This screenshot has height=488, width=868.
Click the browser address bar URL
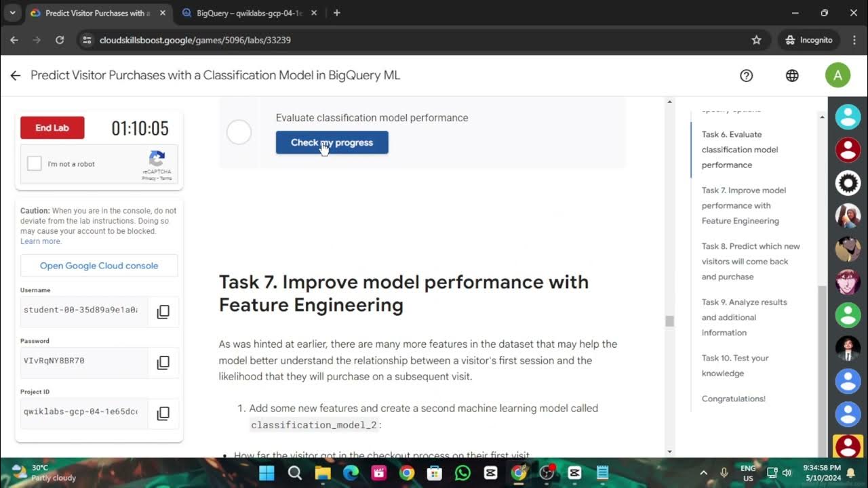click(195, 40)
